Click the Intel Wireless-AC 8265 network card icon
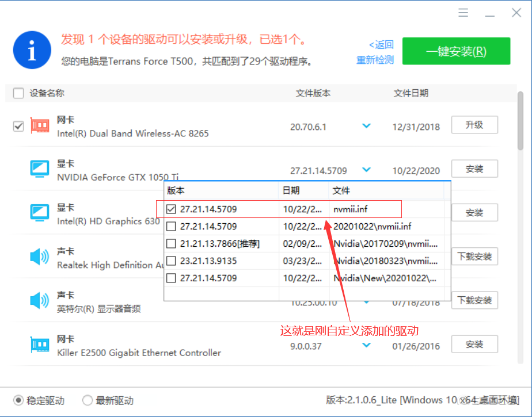 coord(40,126)
